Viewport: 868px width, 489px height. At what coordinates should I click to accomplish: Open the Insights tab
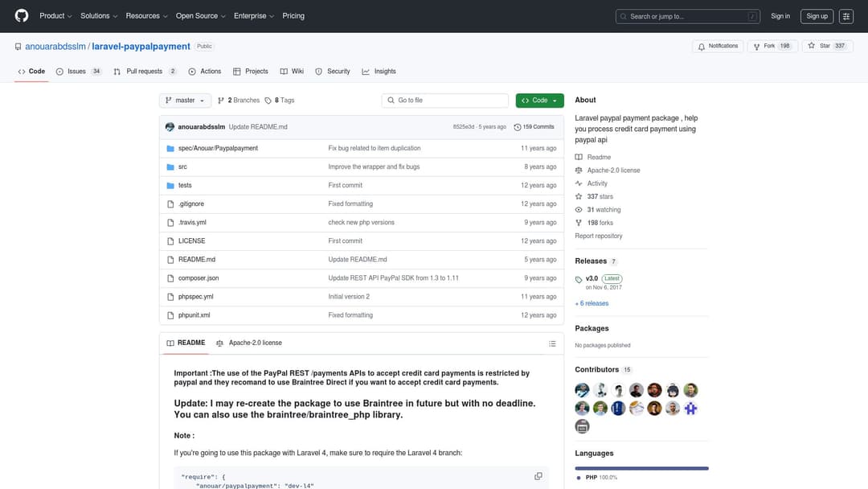tap(379, 72)
